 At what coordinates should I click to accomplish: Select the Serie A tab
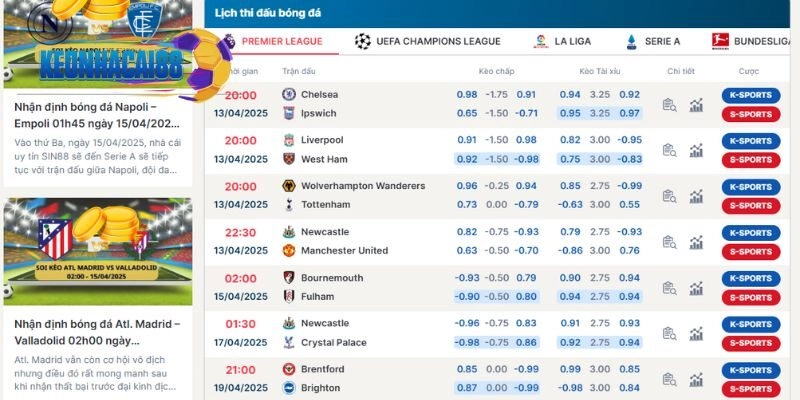click(653, 41)
